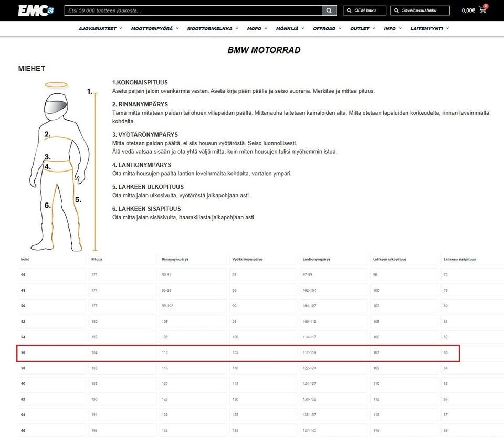Click the 1.KOKONAISPITUUS heading
This screenshot has width=504, height=438.
pos(140,82)
